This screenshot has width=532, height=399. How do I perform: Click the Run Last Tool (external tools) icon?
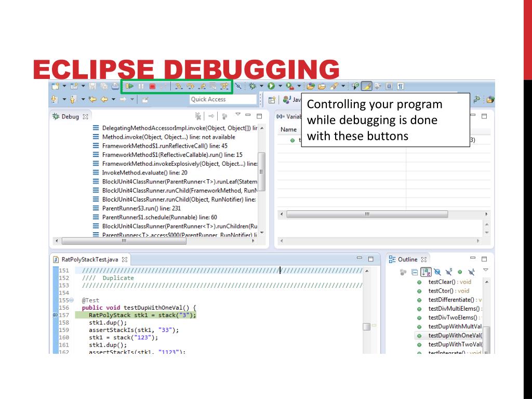click(x=290, y=86)
